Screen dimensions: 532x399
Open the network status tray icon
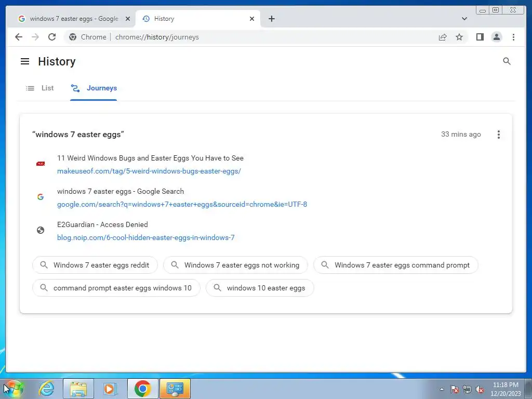pos(467,389)
